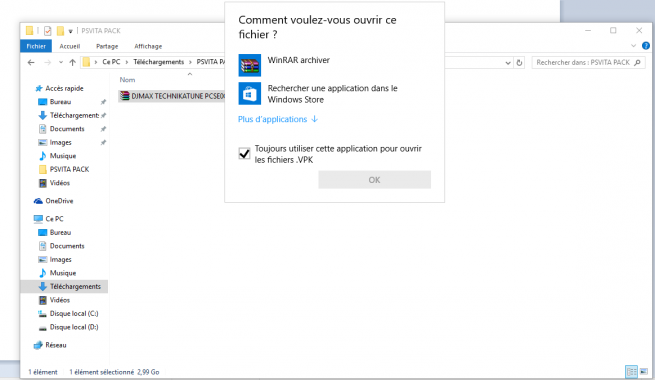
Task: Switch to details view icon
Action: click(632, 371)
